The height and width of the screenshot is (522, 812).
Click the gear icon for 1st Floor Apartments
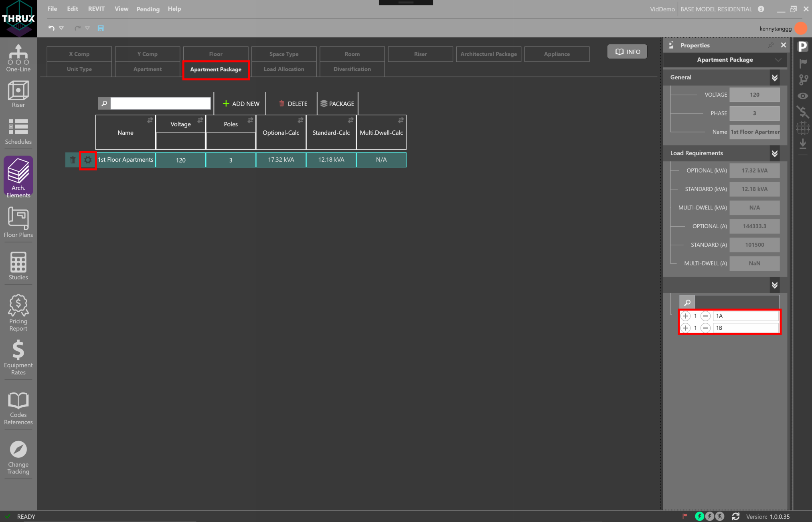pyautogui.click(x=88, y=160)
